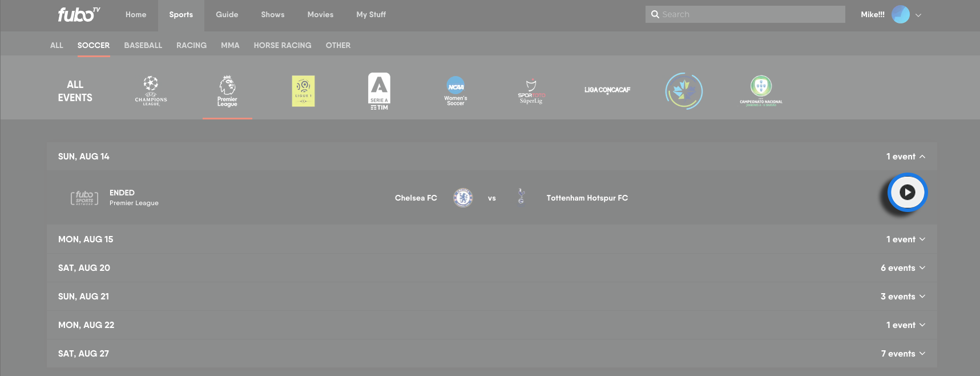Open the Guide tab
The image size is (980, 376).
[227, 15]
